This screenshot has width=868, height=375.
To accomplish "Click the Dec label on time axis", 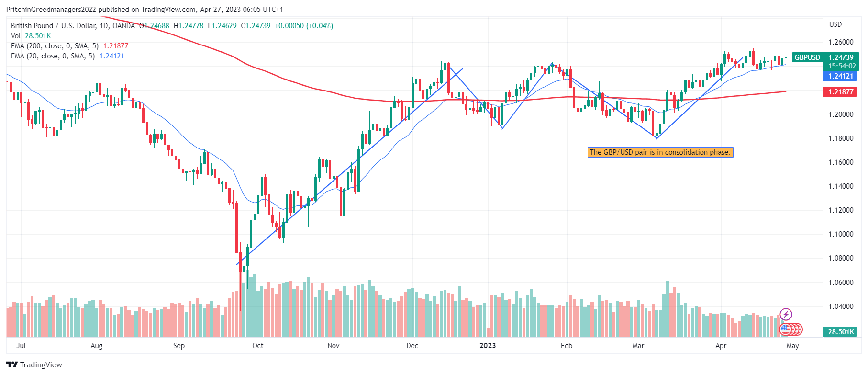I will pos(412,346).
